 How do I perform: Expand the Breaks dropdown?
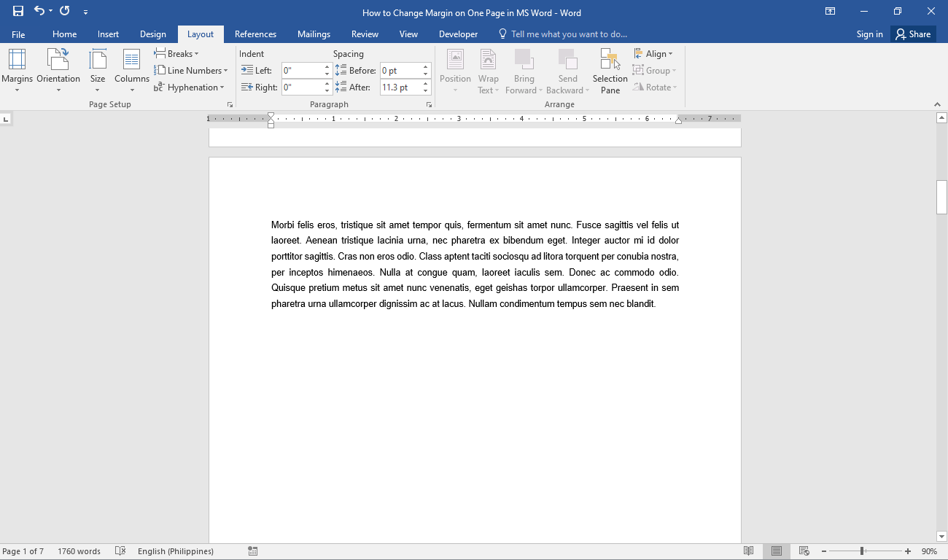coord(176,53)
